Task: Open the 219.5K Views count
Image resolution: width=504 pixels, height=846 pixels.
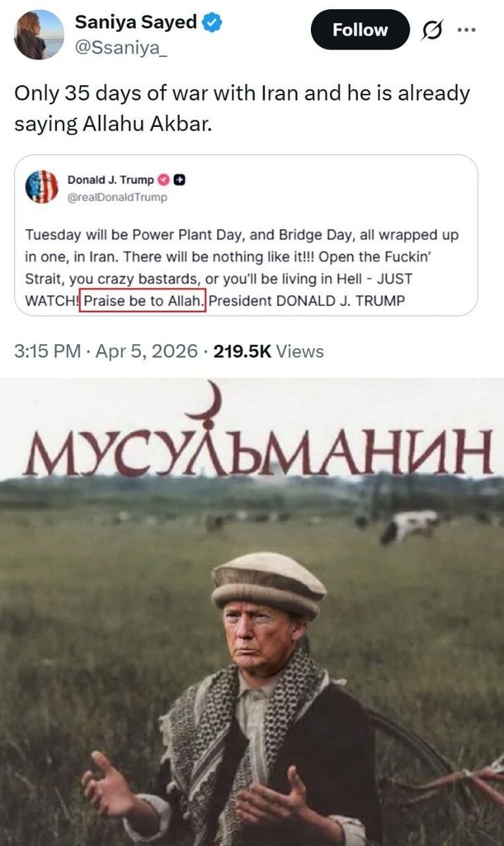Action: click(x=269, y=351)
